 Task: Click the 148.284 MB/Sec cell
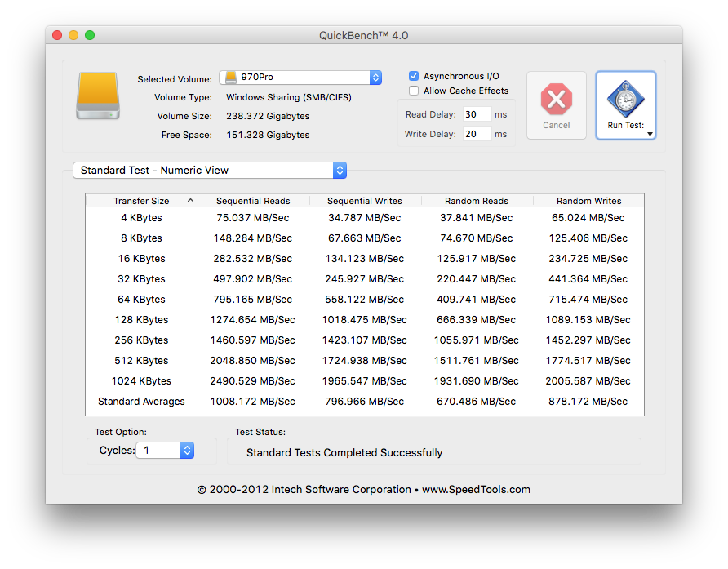253,238
